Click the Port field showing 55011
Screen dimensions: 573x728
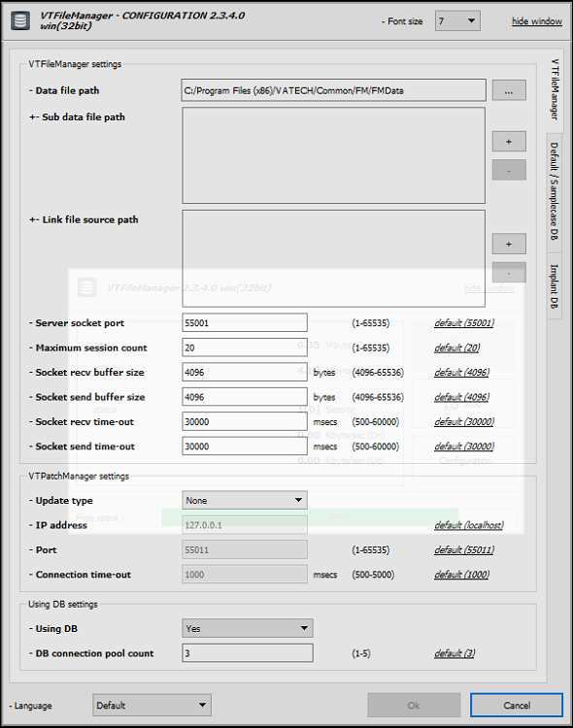[x=245, y=549]
